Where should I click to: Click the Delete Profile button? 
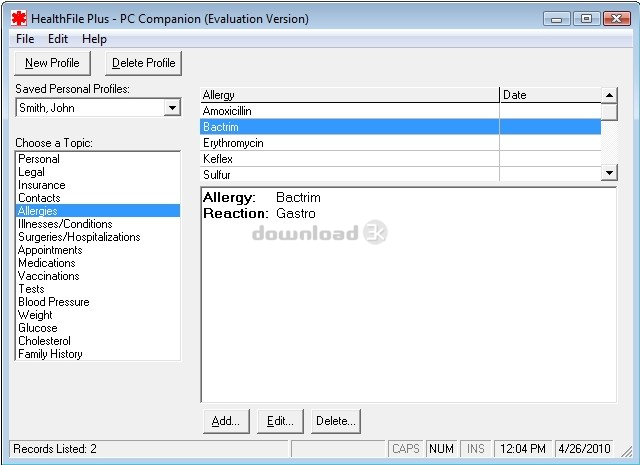[143, 63]
